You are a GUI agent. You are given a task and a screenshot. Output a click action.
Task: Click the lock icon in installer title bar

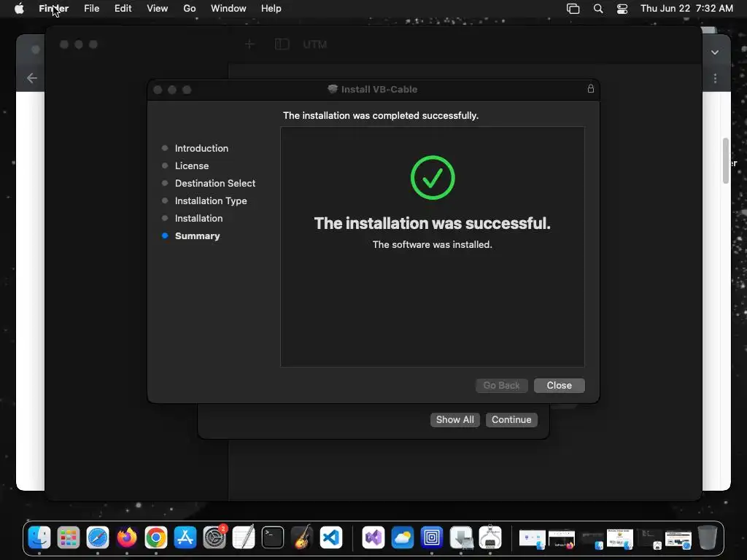pyautogui.click(x=591, y=88)
